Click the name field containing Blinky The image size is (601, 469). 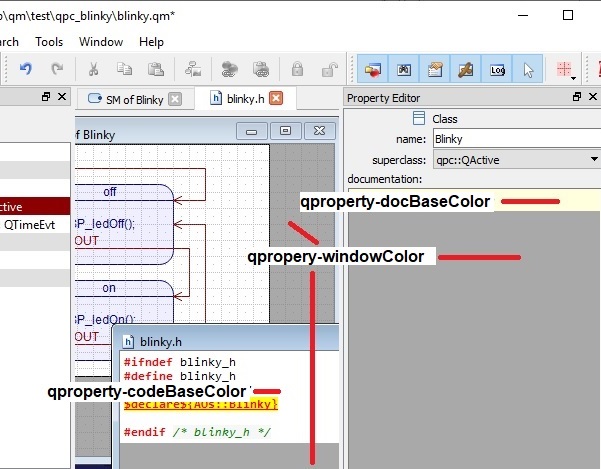pyautogui.click(x=515, y=140)
